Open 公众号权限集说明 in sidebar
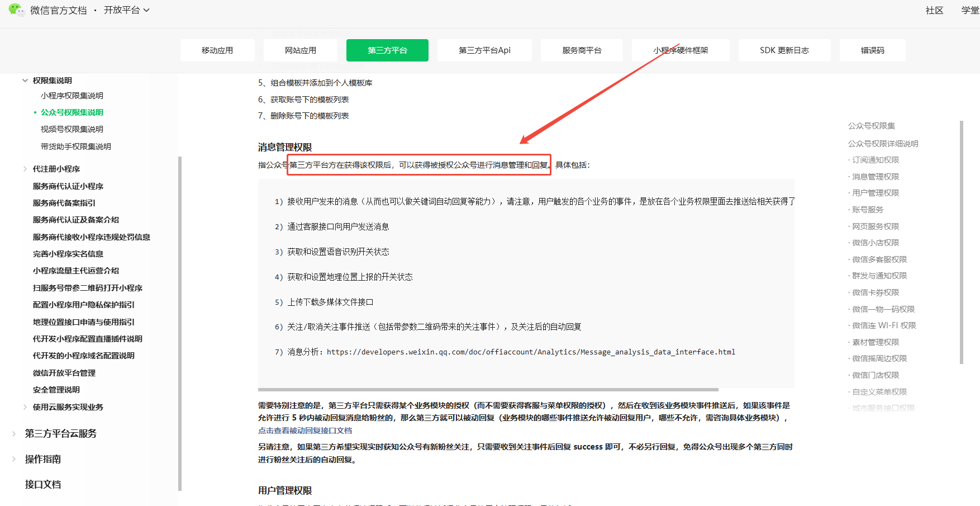Viewport: 980px width, 506px height. click(72, 112)
